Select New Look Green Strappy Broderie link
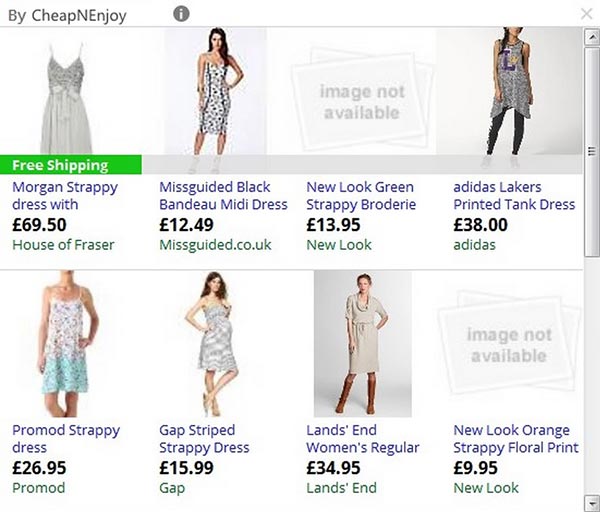The height and width of the screenshot is (512, 600). coord(361,196)
